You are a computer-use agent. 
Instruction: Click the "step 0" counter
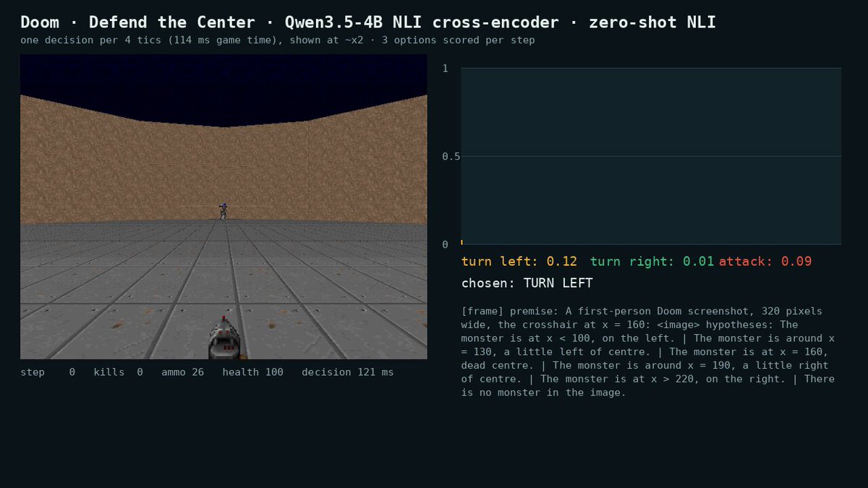coord(48,372)
